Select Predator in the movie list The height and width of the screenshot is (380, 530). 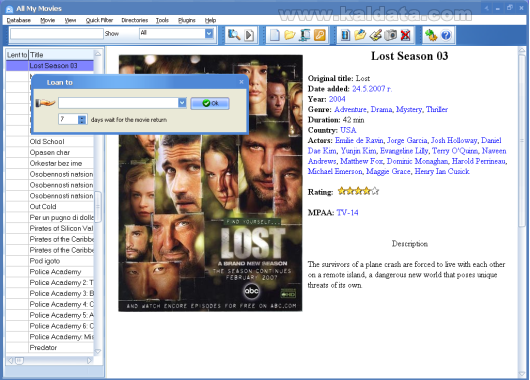coord(50,347)
